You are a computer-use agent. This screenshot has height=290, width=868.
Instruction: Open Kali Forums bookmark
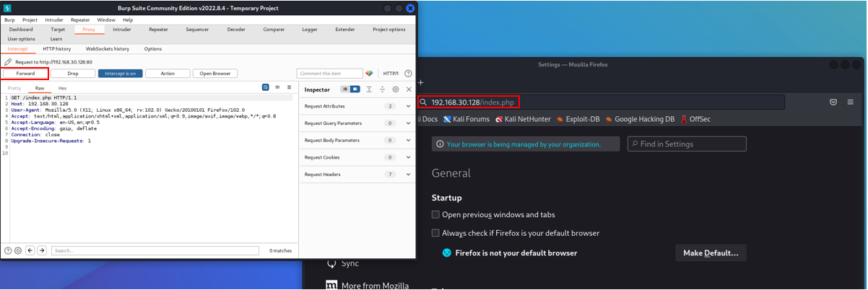[x=466, y=119]
